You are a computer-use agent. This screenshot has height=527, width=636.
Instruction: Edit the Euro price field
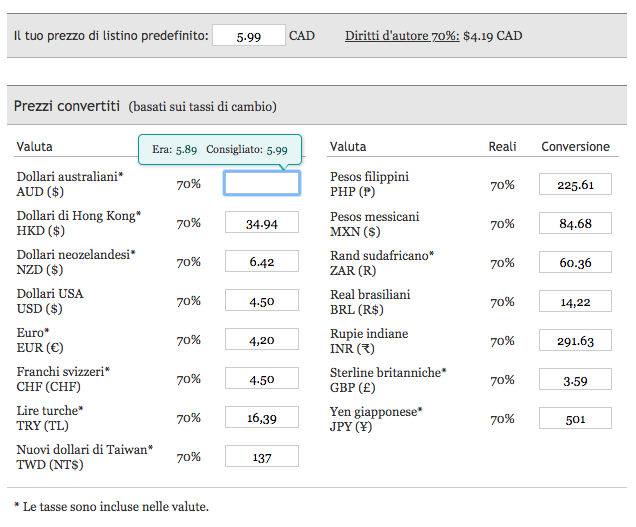(261, 340)
